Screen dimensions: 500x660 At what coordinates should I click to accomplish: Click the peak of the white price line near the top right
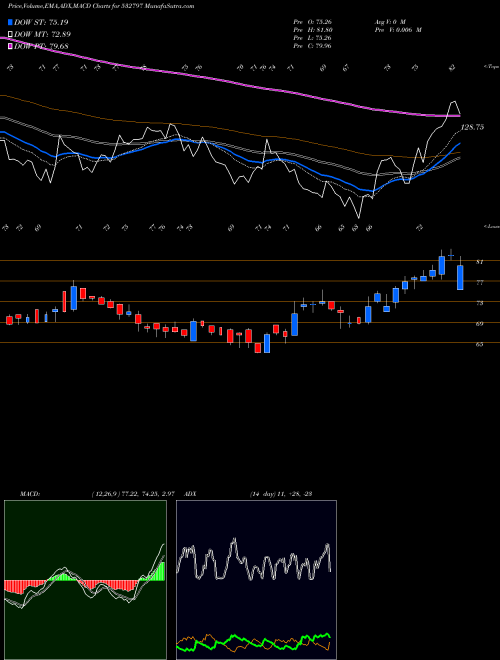453,101
